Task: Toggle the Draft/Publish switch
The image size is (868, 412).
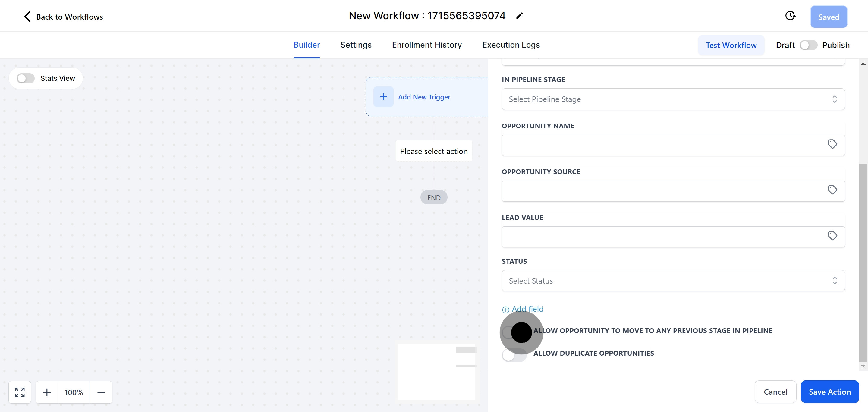Action: point(808,45)
